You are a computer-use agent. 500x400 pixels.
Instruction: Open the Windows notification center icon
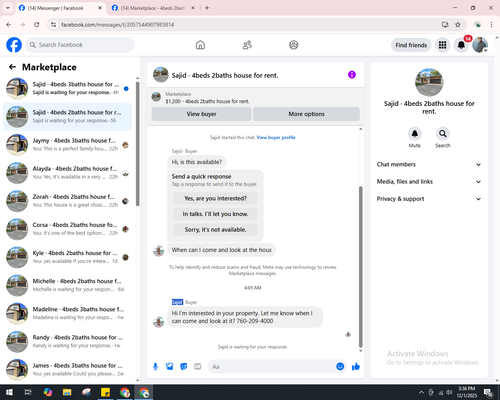click(x=489, y=392)
